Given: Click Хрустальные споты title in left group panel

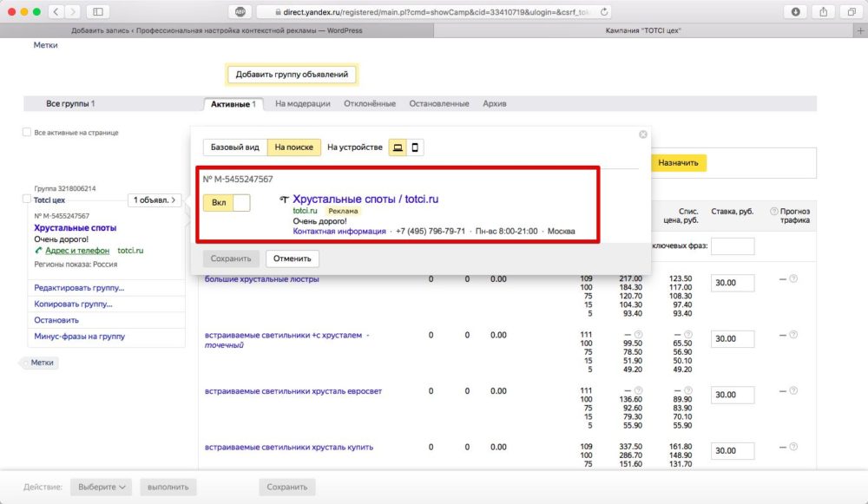Looking at the screenshot, I should [76, 227].
